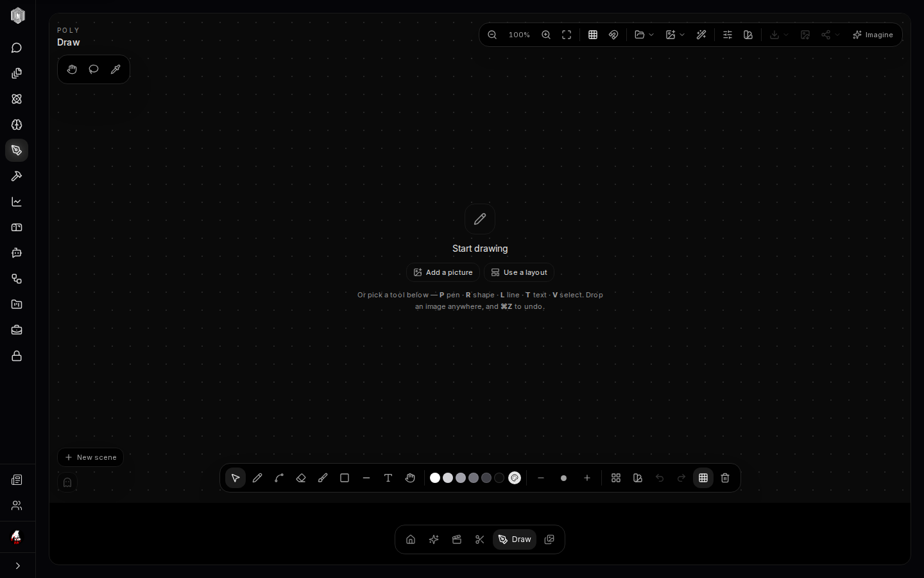Switch to the clapperboard tab in the bottom navigation
Viewport: 924px width, 578px height.
[457, 539]
